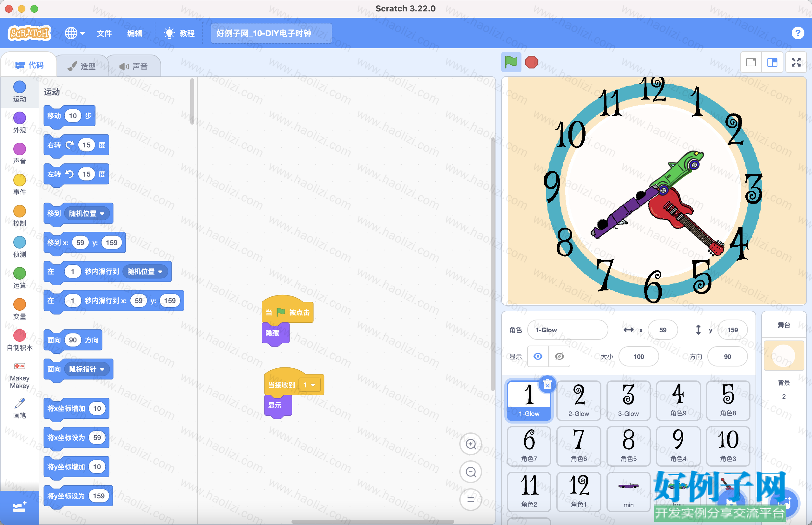Select the 外观 looks category
Screen dimensions: 812x525
[19, 122]
